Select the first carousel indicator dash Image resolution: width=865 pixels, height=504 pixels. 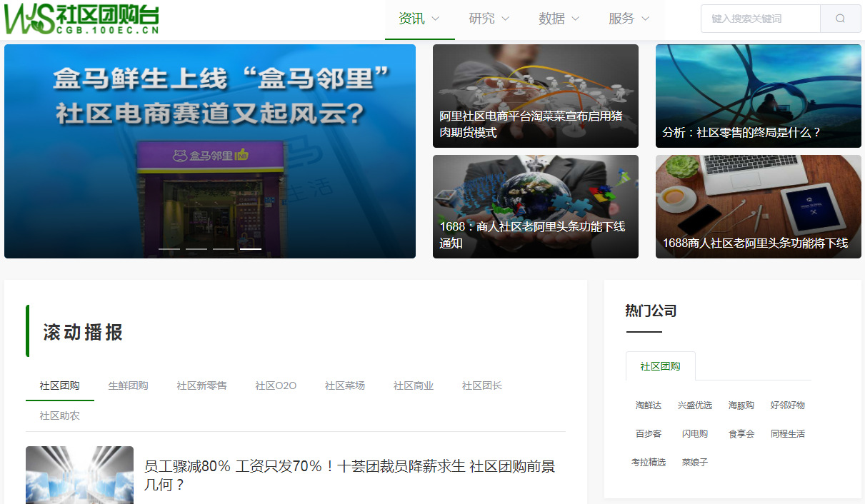pos(169,249)
